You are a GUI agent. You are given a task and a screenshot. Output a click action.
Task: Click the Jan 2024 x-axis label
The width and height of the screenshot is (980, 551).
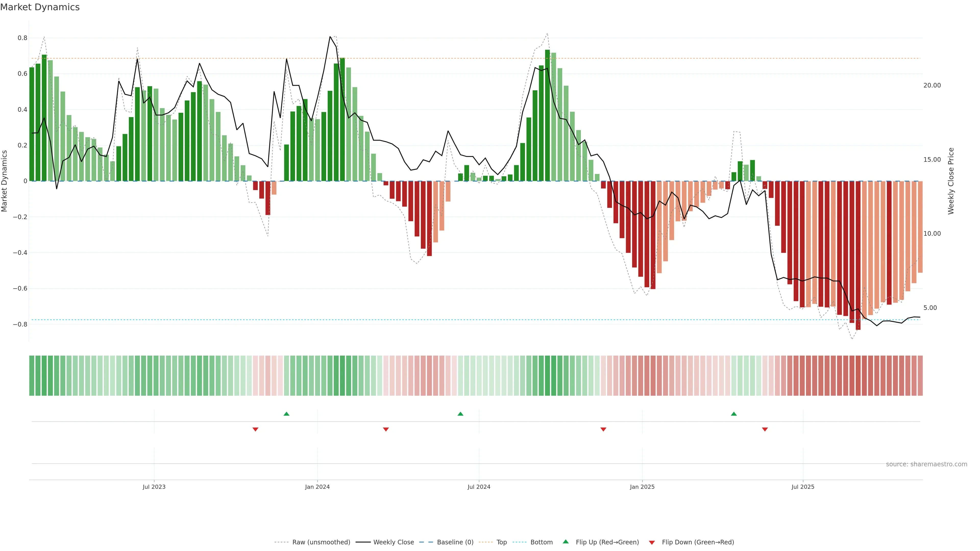click(317, 487)
